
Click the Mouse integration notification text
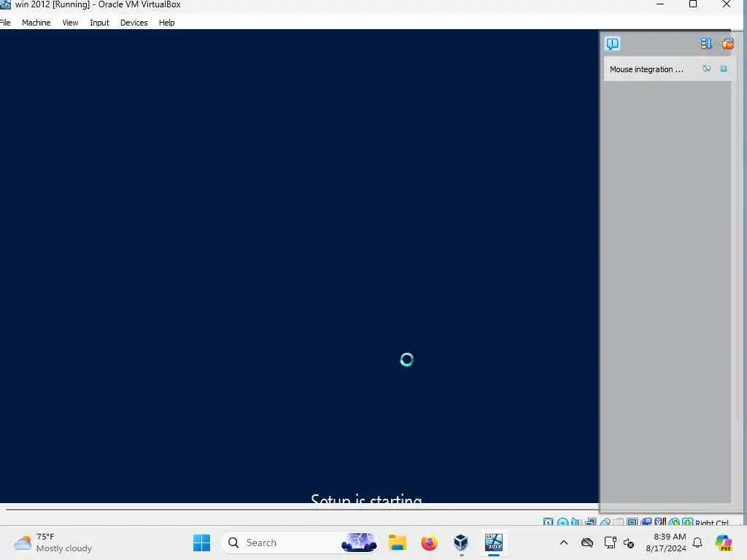646,69
